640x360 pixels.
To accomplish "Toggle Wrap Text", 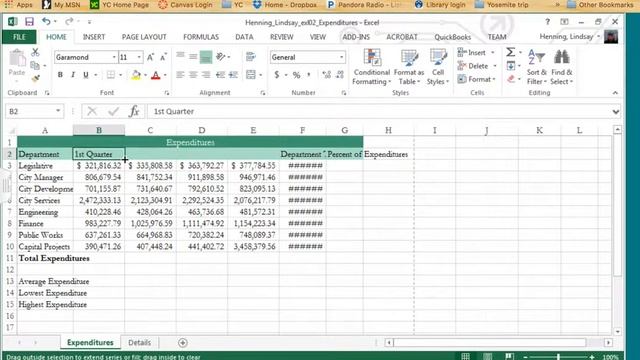I will click(x=251, y=57).
